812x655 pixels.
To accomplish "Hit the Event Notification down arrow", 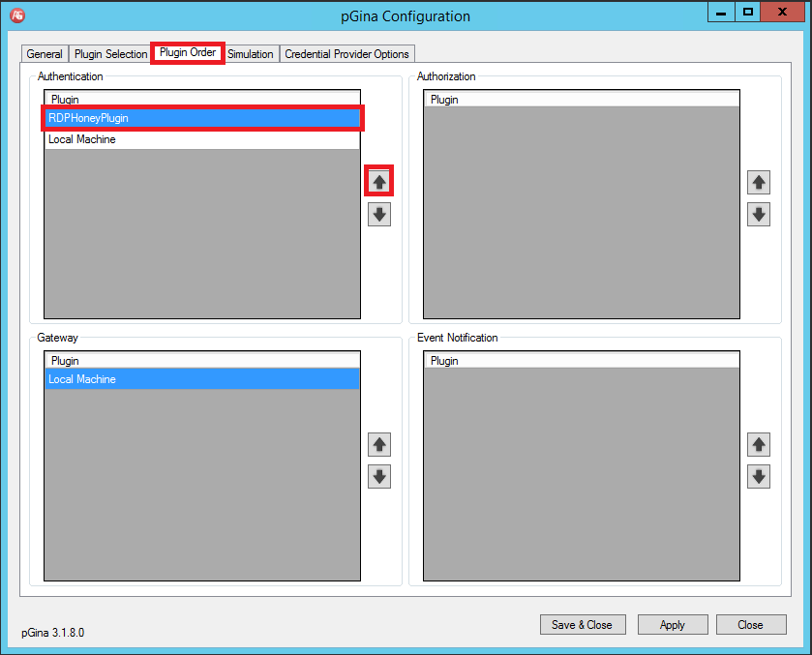I will [x=759, y=477].
